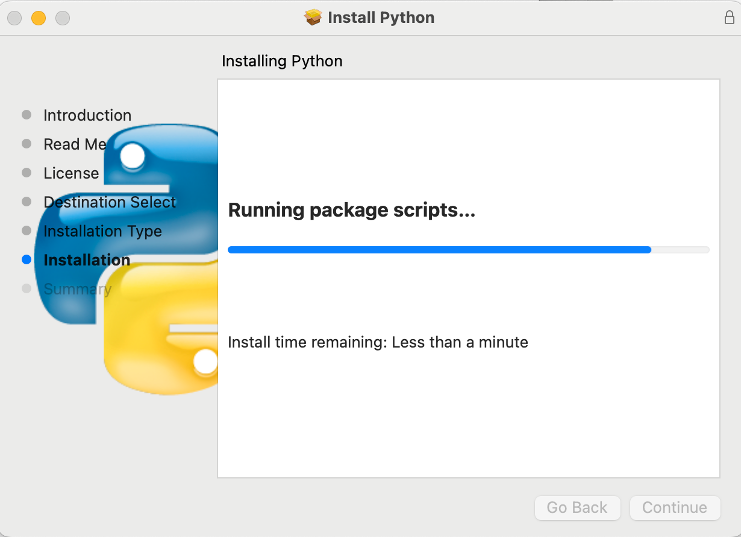Click the Summary step bullet
This screenshot has width=742, height=538.
coord(26,288)
